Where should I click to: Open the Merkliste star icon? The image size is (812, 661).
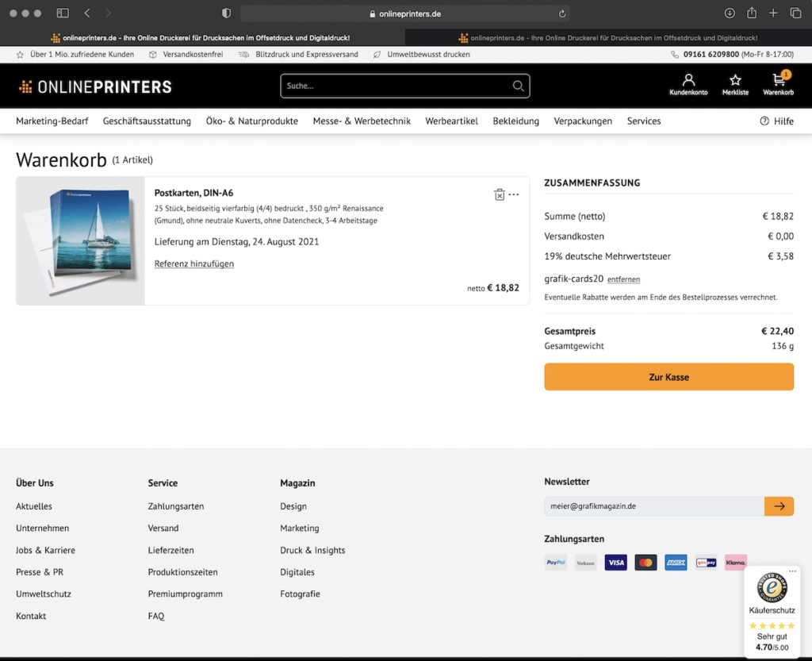tap(735, 84)
